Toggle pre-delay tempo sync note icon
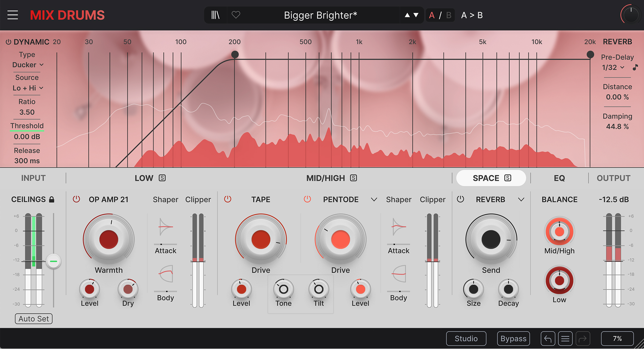644x349 pixels. 635,67
